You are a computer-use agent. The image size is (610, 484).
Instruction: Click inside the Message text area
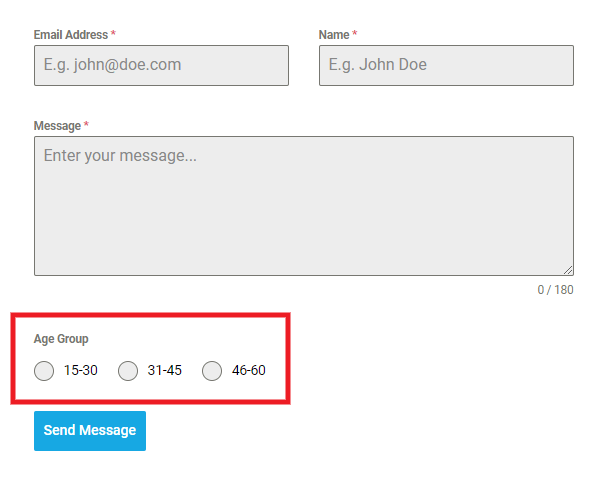click(304, 206)
